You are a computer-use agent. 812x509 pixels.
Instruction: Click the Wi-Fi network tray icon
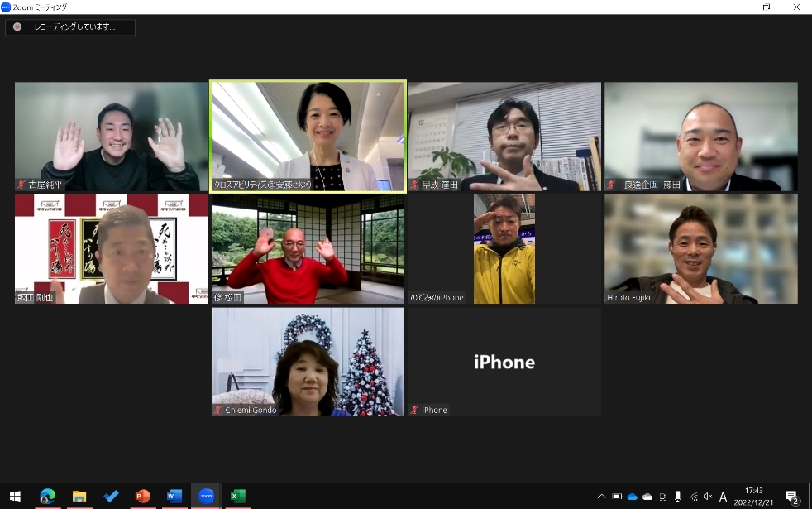pyautogui.click(x=693, y=497)
